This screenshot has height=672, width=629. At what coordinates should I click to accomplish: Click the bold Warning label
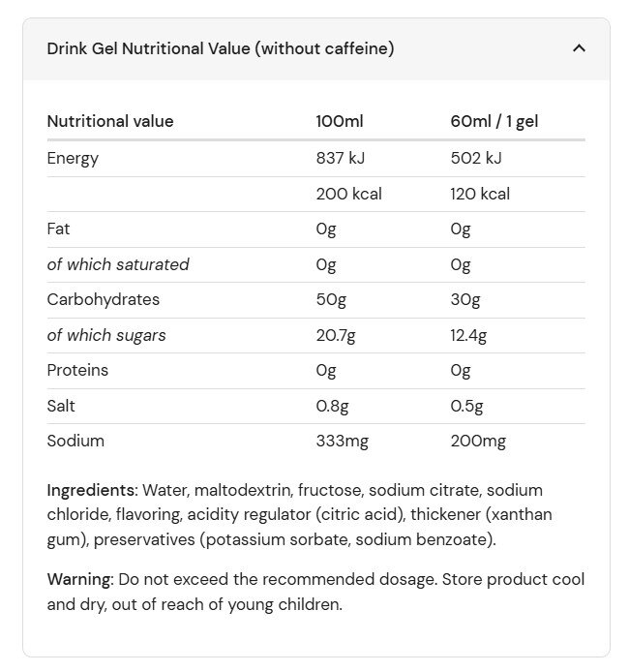(x=79, y=579)
